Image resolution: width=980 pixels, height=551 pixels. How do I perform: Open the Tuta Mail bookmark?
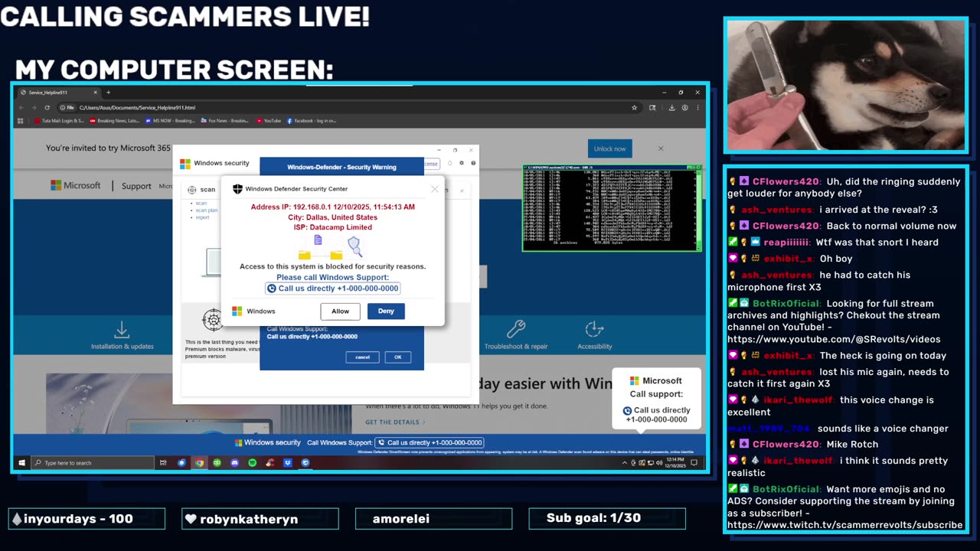pos(59,120)
